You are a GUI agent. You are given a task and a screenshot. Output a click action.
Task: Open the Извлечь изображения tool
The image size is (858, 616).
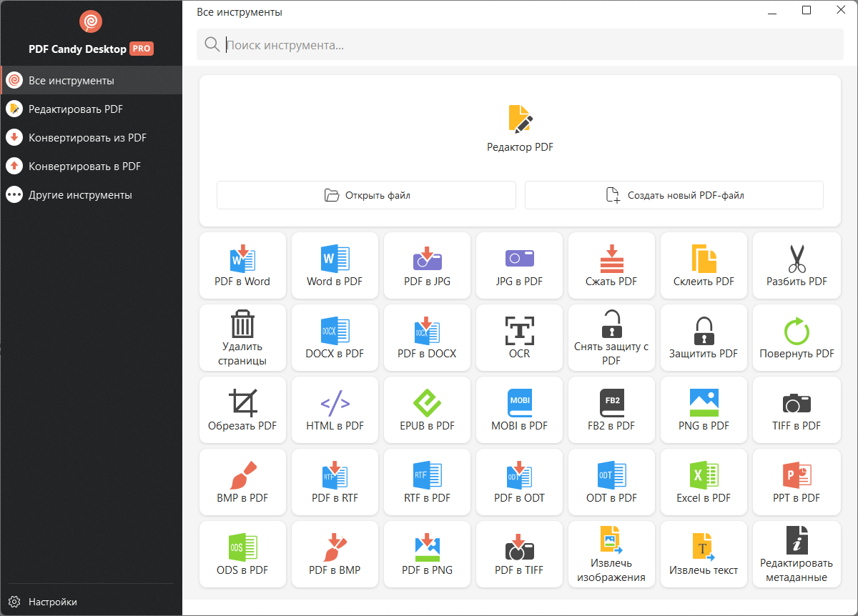(x=611, y=554)
